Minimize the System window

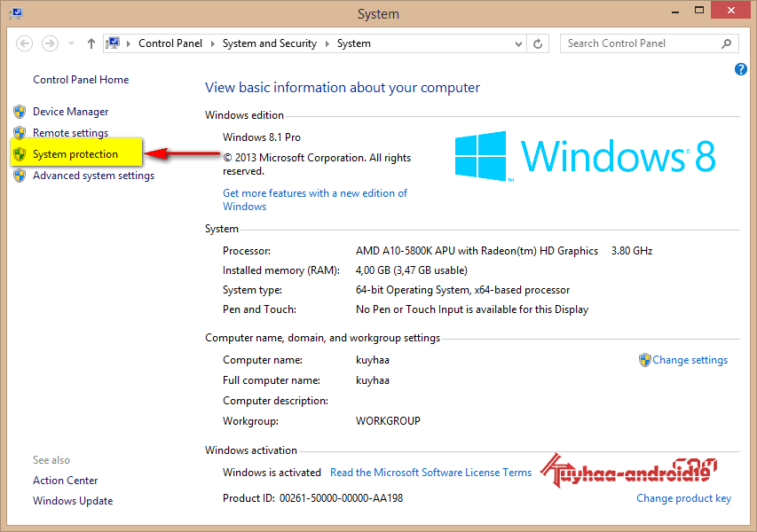[x=675, y=12]
